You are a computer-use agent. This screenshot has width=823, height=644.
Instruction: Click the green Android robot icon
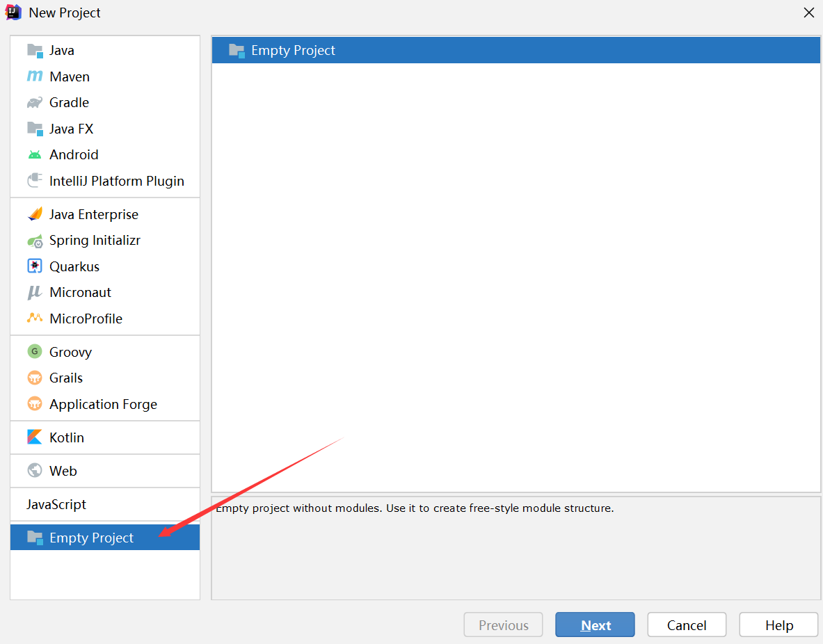tap(35, 155)
